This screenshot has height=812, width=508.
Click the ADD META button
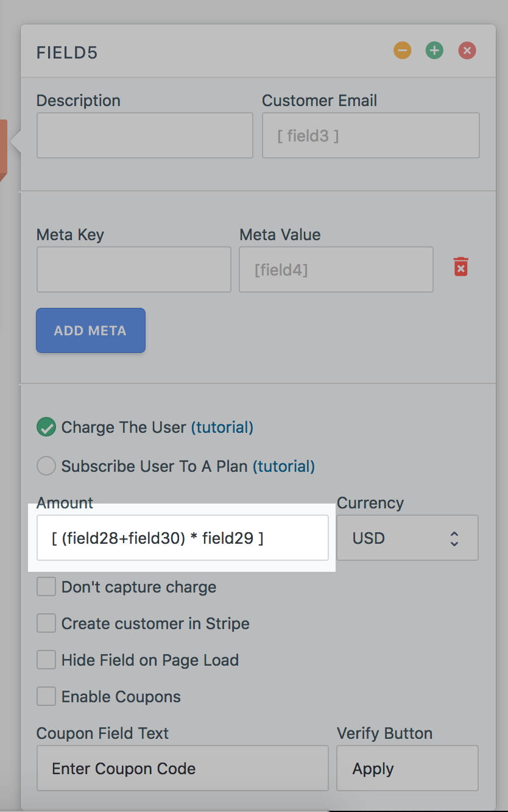tap(90, 330)
